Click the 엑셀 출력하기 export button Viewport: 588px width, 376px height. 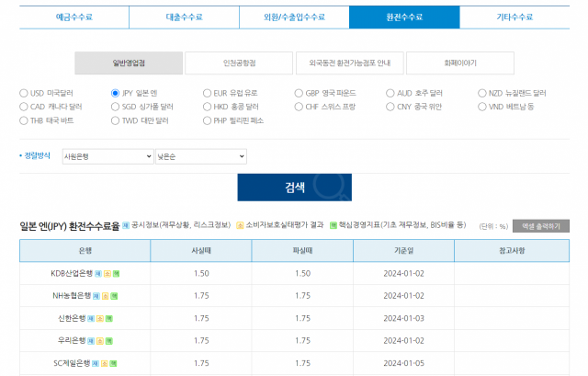pyautogui.click(x=541, y=226)
